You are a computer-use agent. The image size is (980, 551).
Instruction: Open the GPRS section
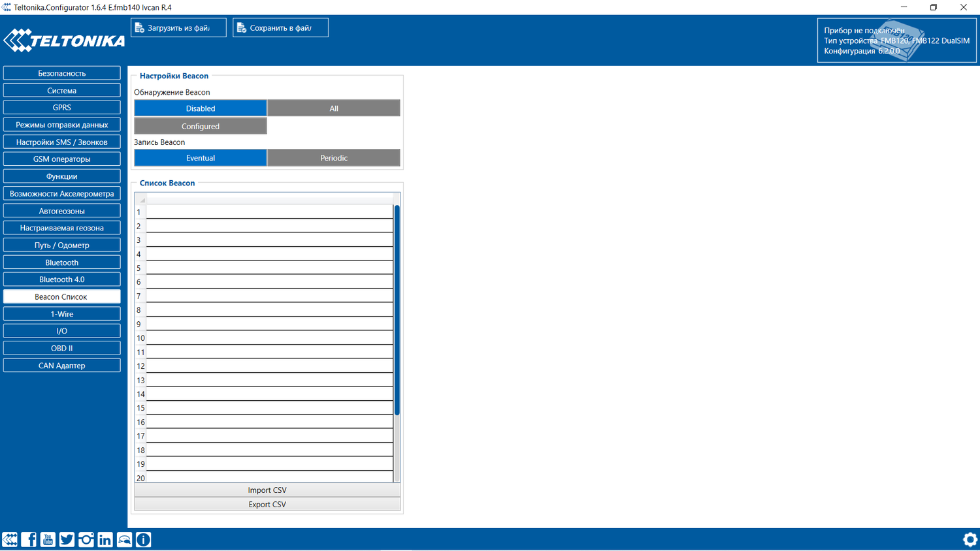click(x=62, y=107)
